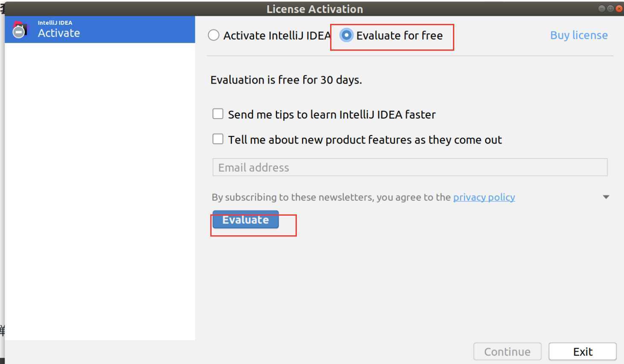Viewport: 624px width, 364px height.
Task: Open the privacy policy link
Action: [484, 197]
